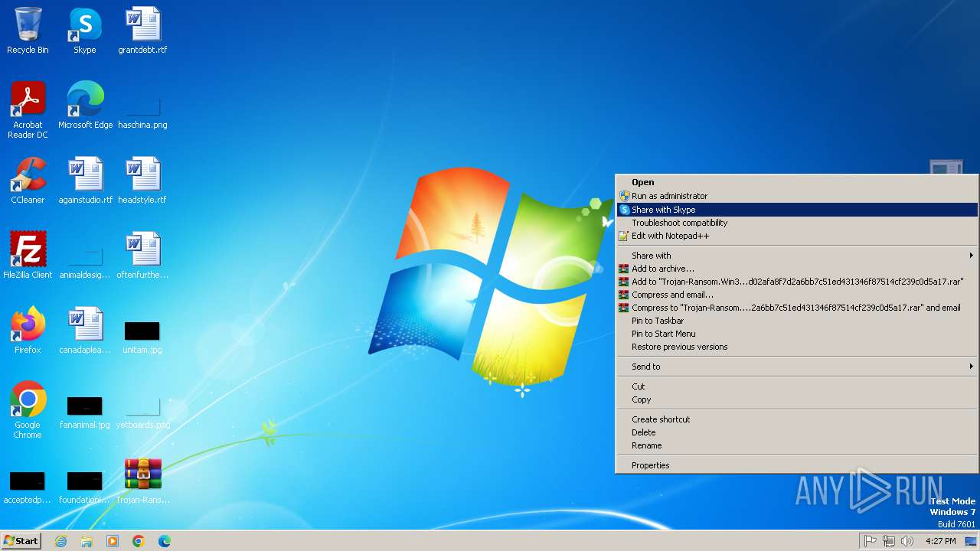Select the canadaplea... document icon
Viewport: 980px width, 551px height.
85,331
